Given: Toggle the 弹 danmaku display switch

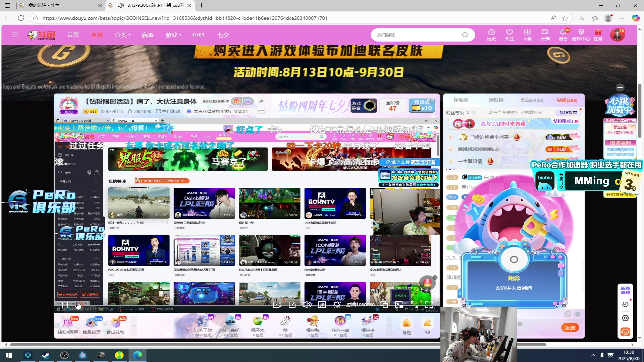Looking at the screenshot, I should pyautogui.click(x=322, y=305).
